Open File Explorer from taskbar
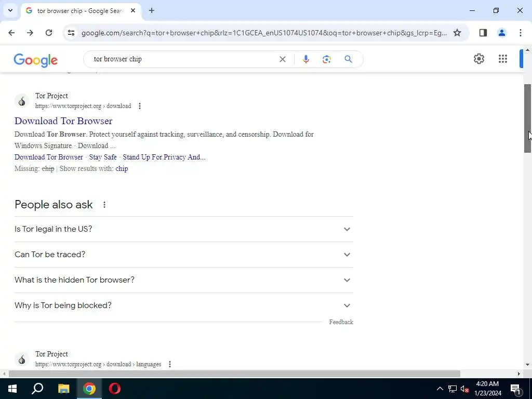 click(63, 389)
